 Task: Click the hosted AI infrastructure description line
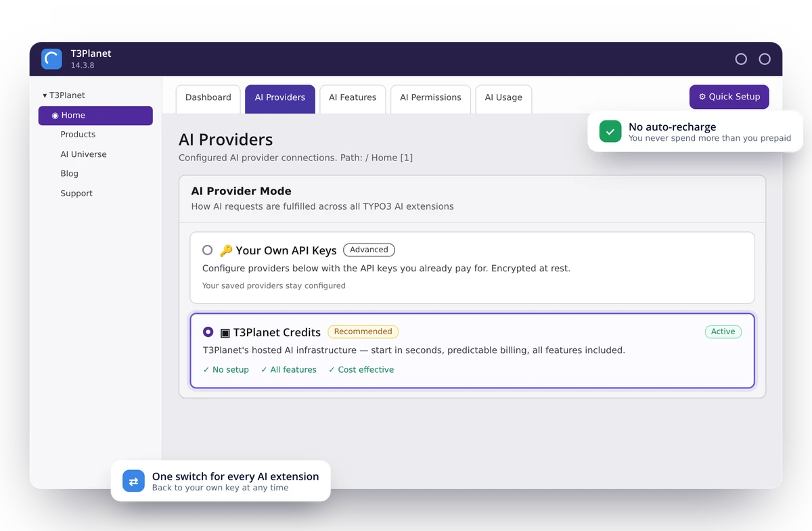click(414, 350)
